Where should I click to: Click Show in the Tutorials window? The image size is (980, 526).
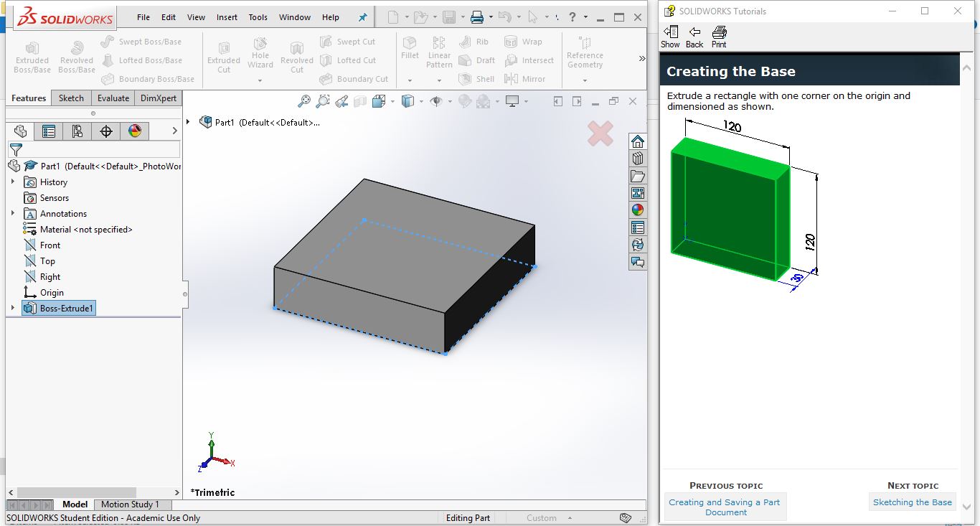(x=670, y=37)
